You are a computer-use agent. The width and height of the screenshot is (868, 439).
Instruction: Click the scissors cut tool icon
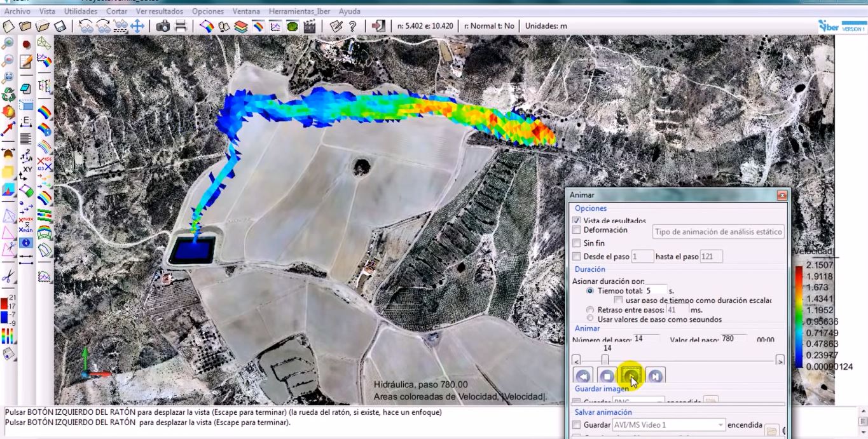click(8, 276)
